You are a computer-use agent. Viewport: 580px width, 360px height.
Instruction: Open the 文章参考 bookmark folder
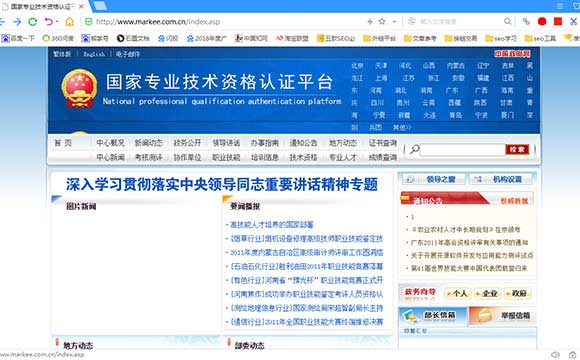(x=420, y=38)
